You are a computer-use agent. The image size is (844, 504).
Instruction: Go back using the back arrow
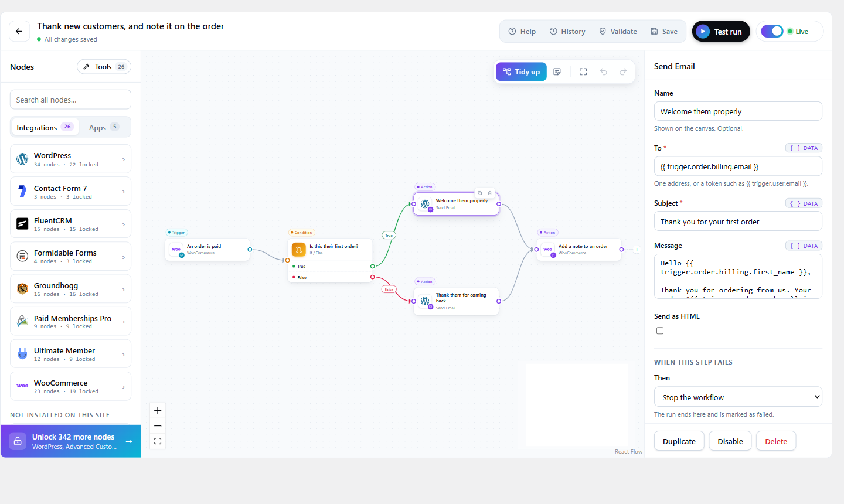[x=19, y=32]
